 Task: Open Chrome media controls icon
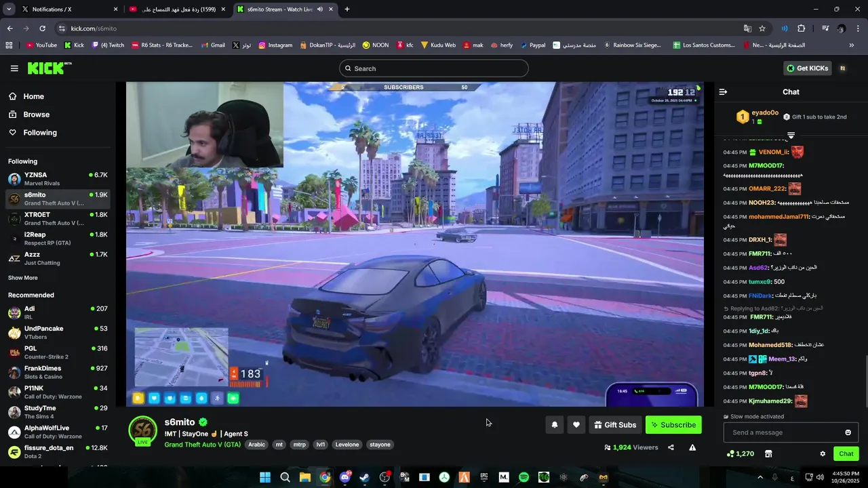coord(825,28)
